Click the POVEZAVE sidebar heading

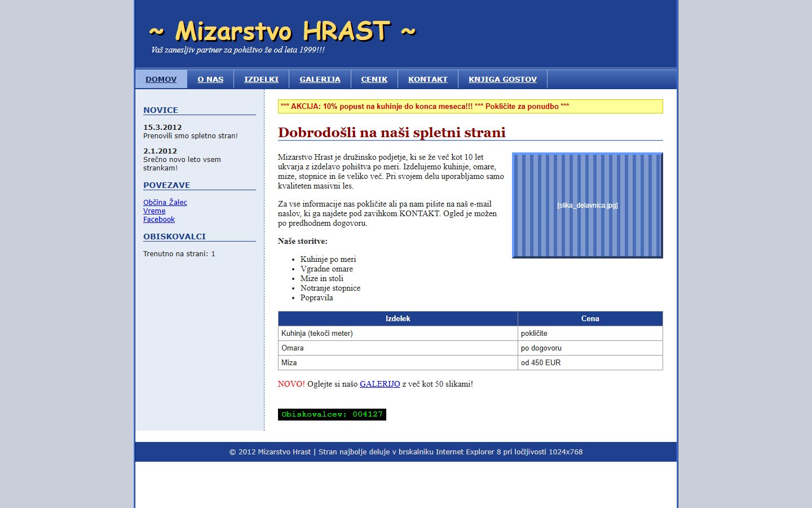[167, 185]
